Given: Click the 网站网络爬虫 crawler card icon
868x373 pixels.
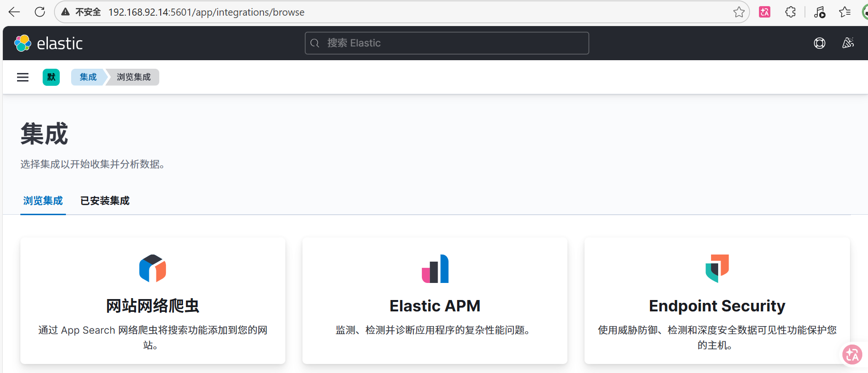Looking at the screenshot, I should point(153,268).
